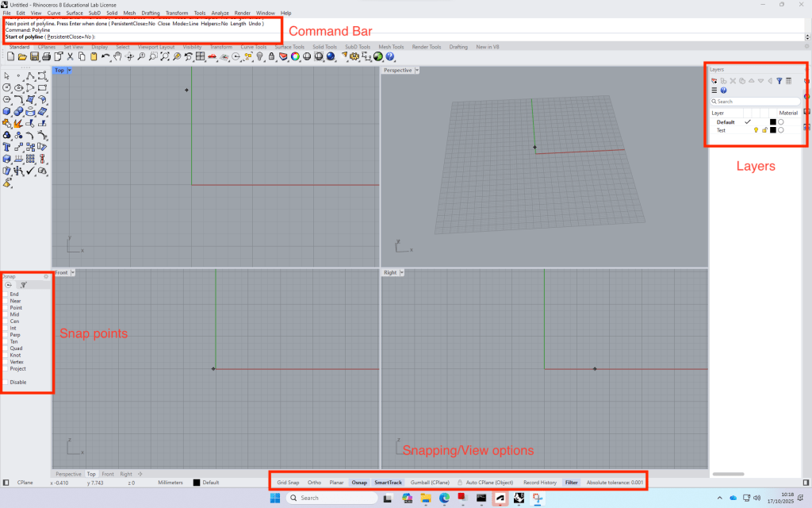The width and height of the screenshot is (812, 508).
Task: Expand the Front viewport dropdown arrow
Action: (73, 273)
